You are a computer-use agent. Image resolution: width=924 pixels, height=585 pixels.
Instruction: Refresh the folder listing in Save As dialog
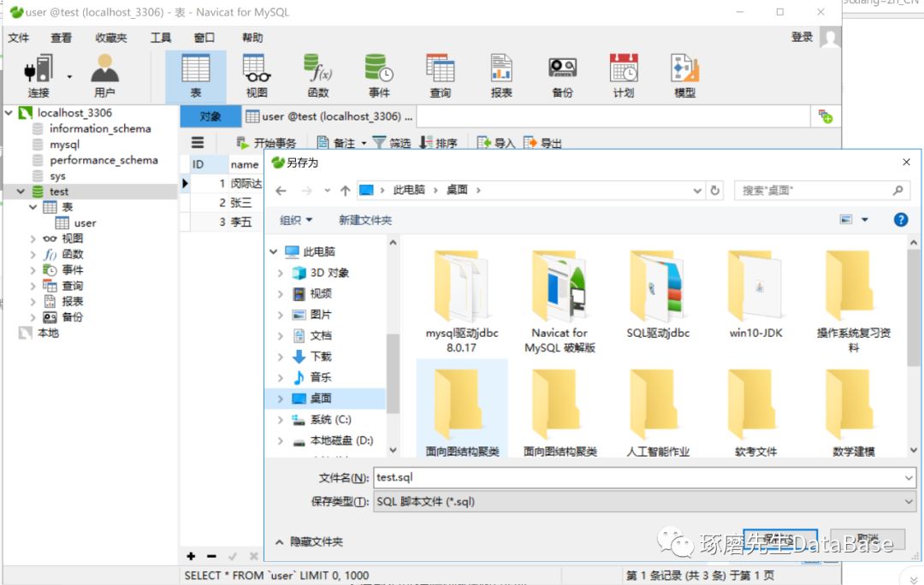click(x=714, y=190)
